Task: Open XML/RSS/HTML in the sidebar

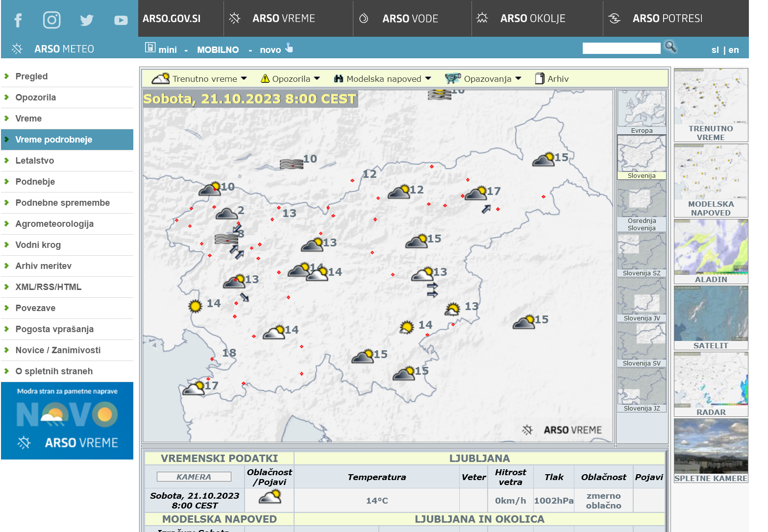Action: (67, 287)
